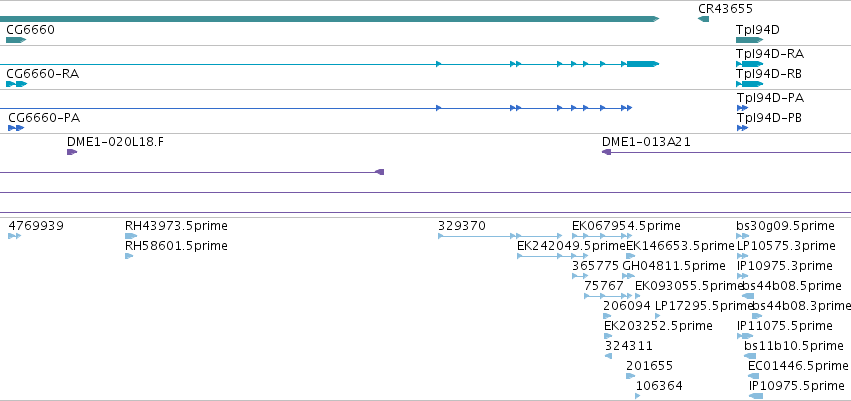The width and height of the screenshot is (851, 401).
Task: Click the Tpl94D-RA transcript glyph
Action: point(750,64)
